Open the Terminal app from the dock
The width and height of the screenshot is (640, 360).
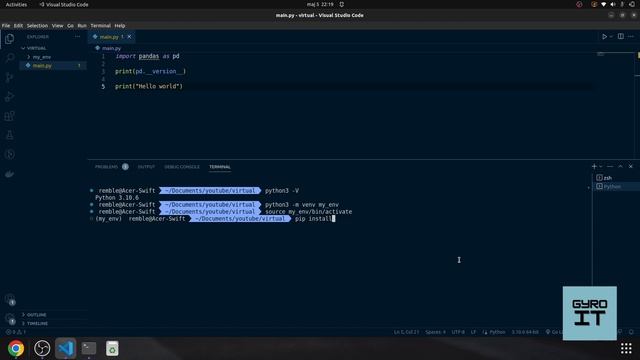(89, 349)
